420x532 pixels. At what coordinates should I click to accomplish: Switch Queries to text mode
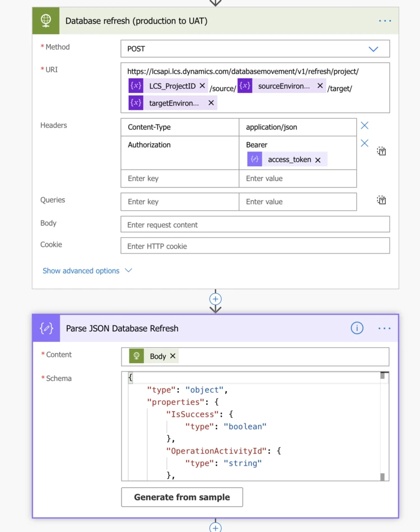point(381,200)
